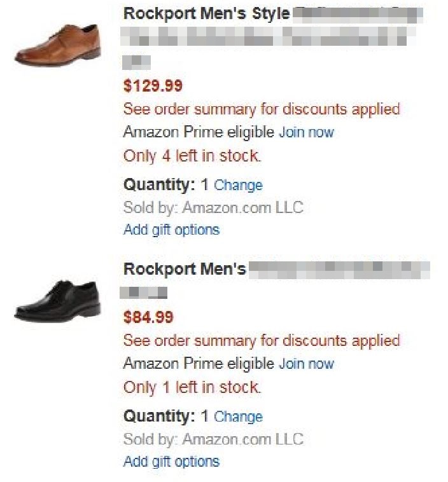Add gift options for the $84.99 shoe
This screenshot has height=482, width=448.
(171, 461)
